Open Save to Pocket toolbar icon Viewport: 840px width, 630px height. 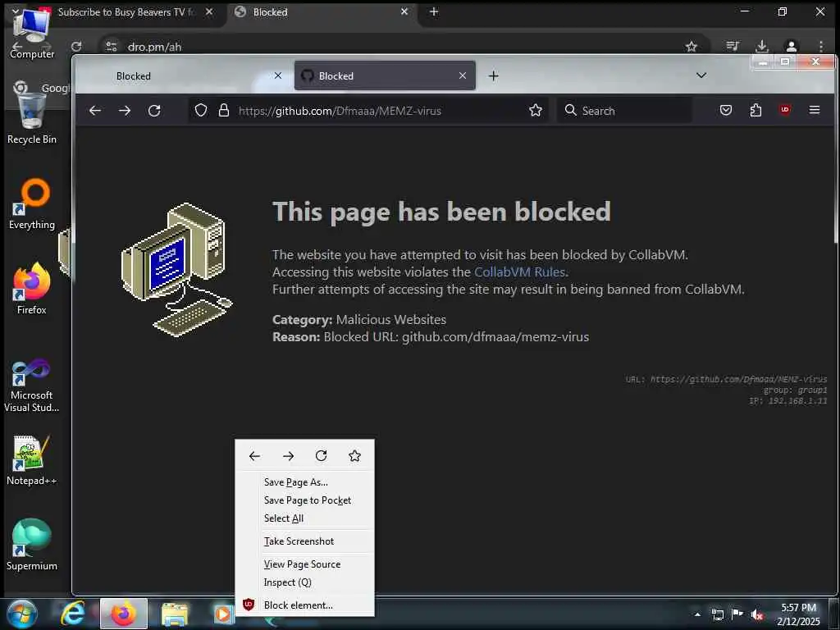click(x=726, y=111)
